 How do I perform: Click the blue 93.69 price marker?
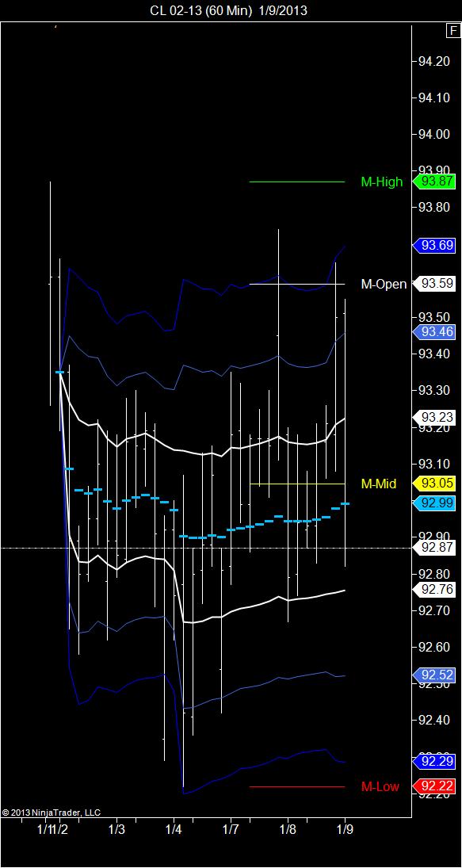click(x=434, y=245)
